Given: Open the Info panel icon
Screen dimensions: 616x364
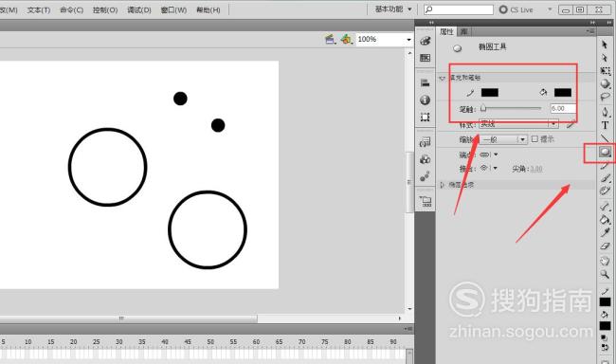Looking at the screenshot, I should tap(425, 100).
